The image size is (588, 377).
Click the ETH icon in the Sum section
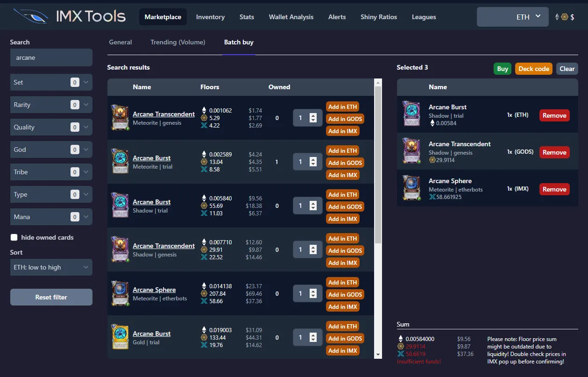(400, 339)
